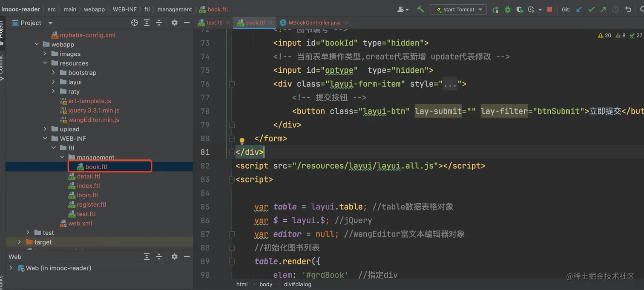Expand the raty folder
Screen dimensions: 644x290
point(54,91)
